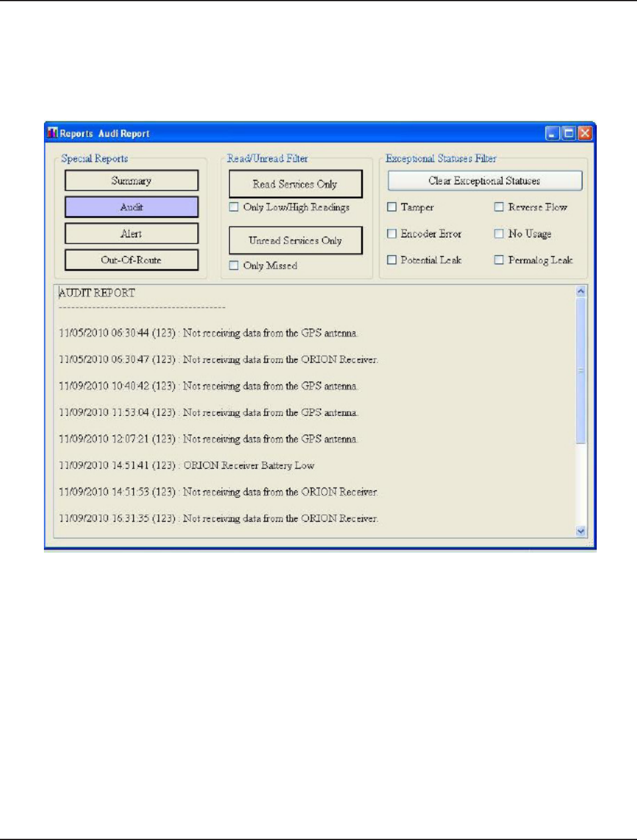Maximize the Reports window
Viewport: 637px width, 840px height.
pos(569,133)
